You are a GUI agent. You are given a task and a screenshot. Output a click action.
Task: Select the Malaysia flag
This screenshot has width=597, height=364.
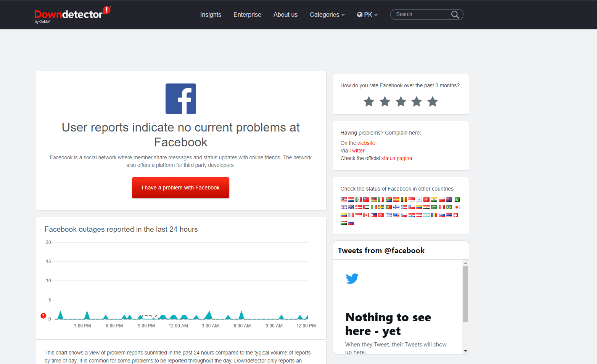pos(344,200)
